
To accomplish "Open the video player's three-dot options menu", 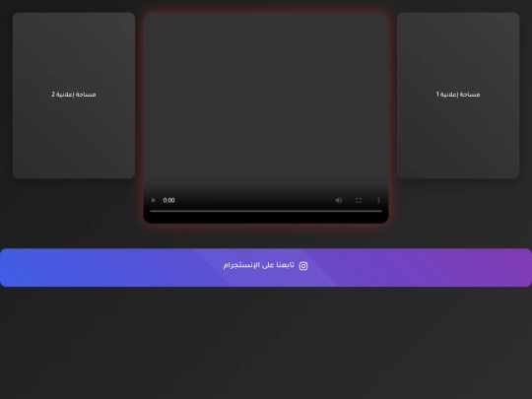I will click(x=378, y=201).
